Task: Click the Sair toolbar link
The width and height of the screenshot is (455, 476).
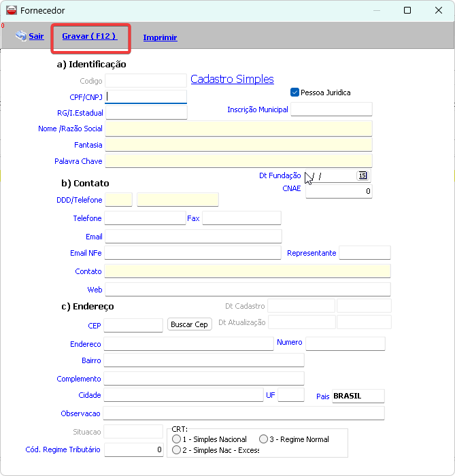Action: (36, 37)
